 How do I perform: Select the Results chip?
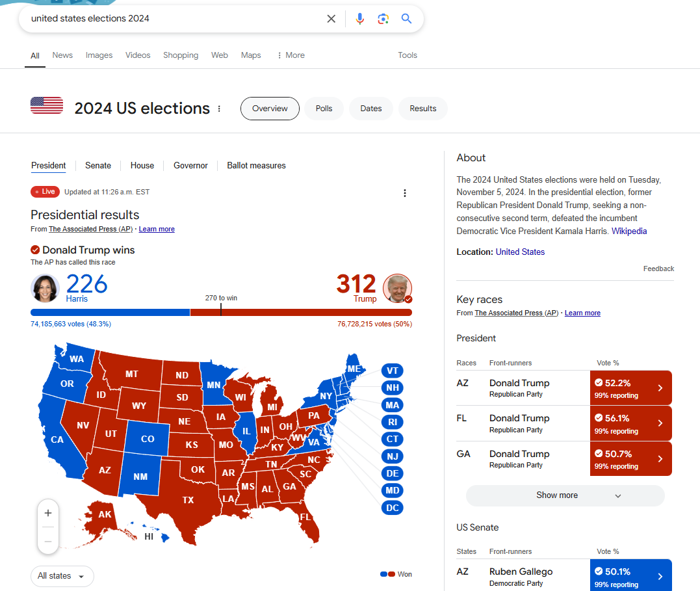point(423,109)
